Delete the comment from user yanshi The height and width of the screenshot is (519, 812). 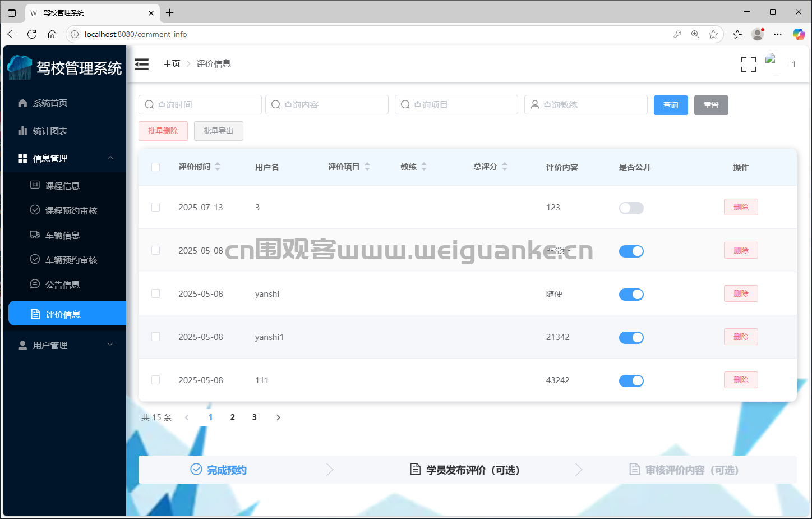741,293
